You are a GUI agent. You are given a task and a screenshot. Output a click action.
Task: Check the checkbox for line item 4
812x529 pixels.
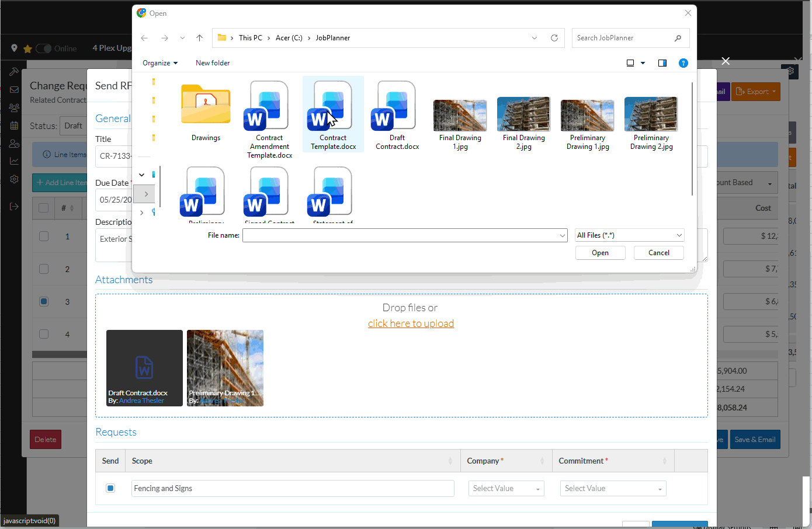(x=44, y=334)
